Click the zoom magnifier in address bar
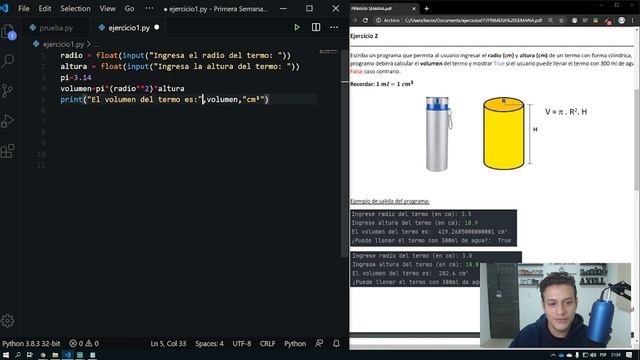The image size is (640, 360). pyautogui.click(x=551, y=20)
